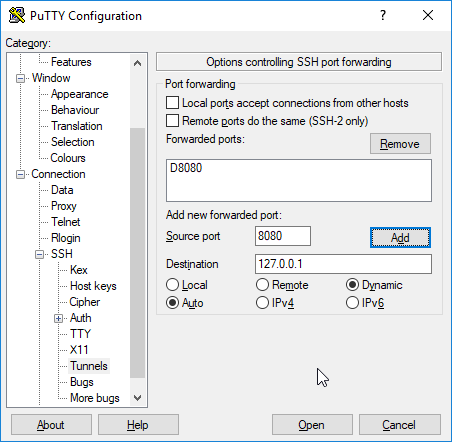This screenshot has width=452, height=442.
Task: Select the Remote forwarding option
Action: point(262,285)
